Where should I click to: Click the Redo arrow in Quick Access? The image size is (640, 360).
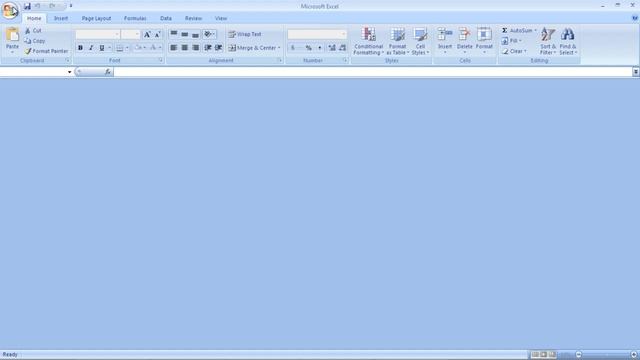coord(52,6)
